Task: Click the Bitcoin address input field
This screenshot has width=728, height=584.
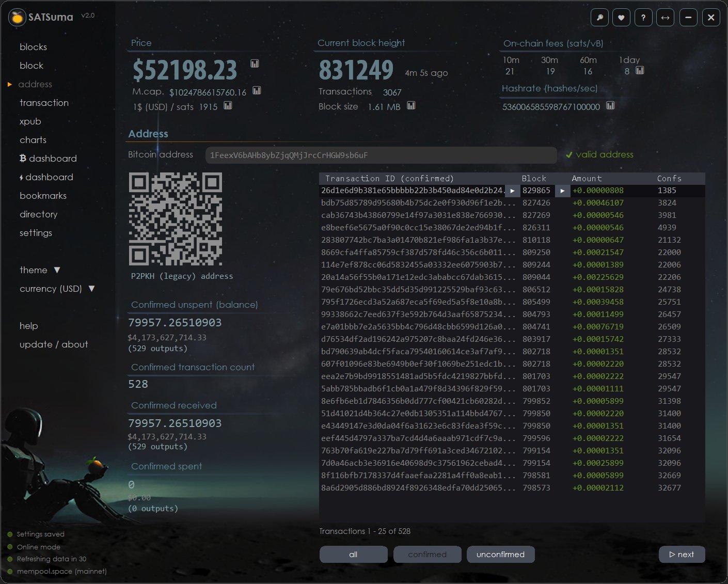Action: tap(381, 155)
